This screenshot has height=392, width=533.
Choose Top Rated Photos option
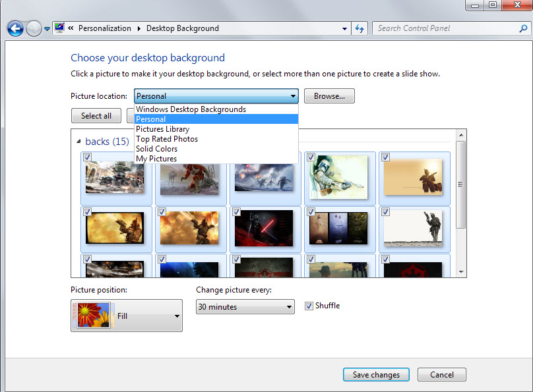coord(216,139)
